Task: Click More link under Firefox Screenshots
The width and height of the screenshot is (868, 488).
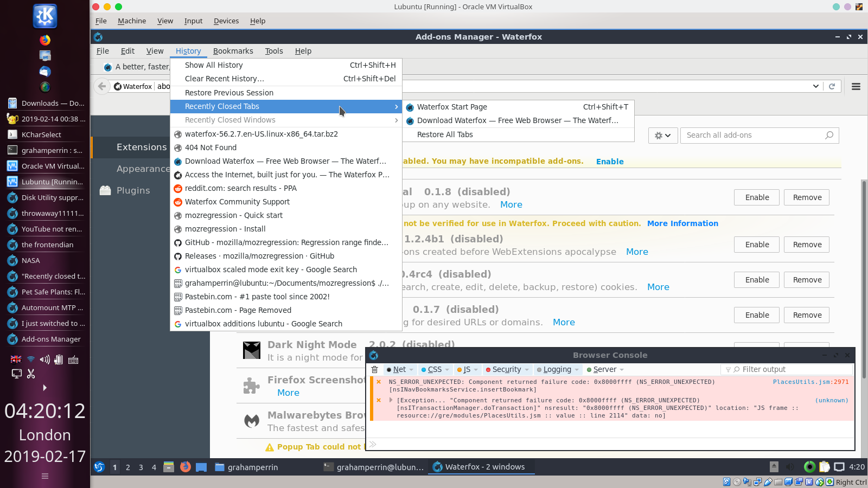Action: click(x=288, y=393)
